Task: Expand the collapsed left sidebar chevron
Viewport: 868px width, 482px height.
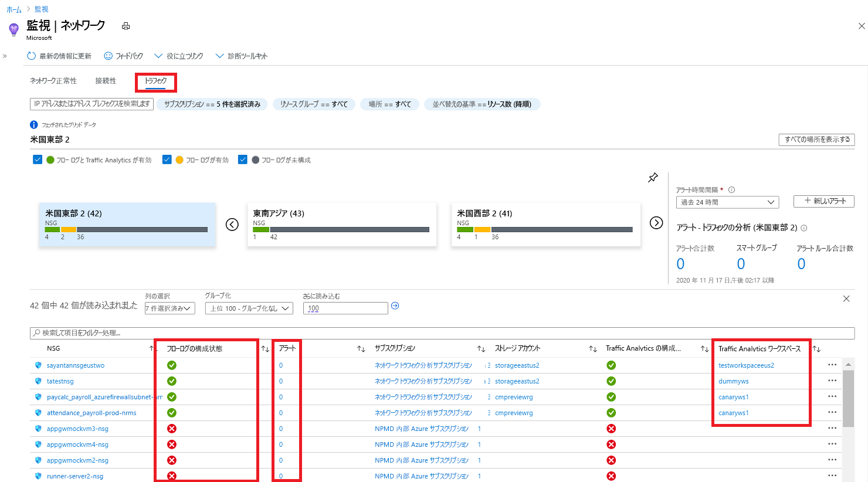Action: pyautogui.click(x=5, y=56)
